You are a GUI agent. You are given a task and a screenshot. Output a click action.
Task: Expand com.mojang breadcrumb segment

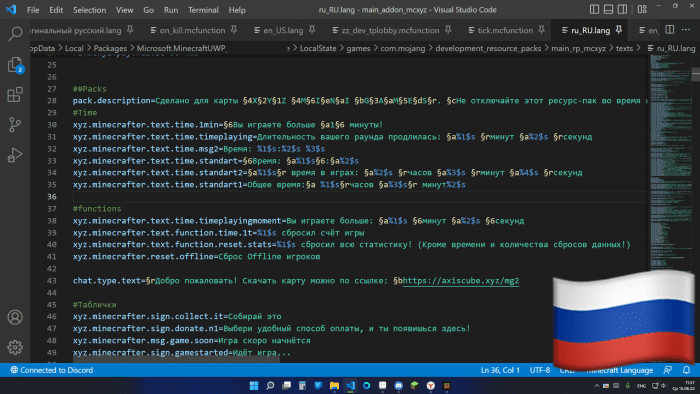[403, 48]
